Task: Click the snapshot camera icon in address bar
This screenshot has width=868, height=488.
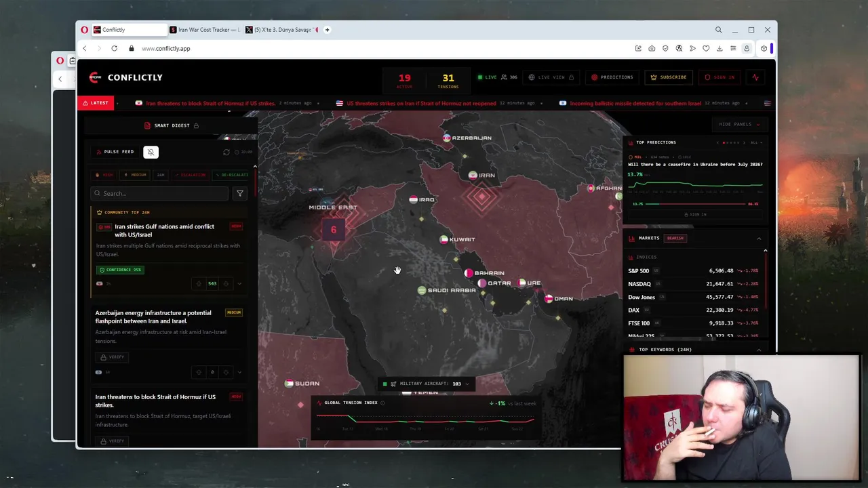Action: (x=652, y=48)
